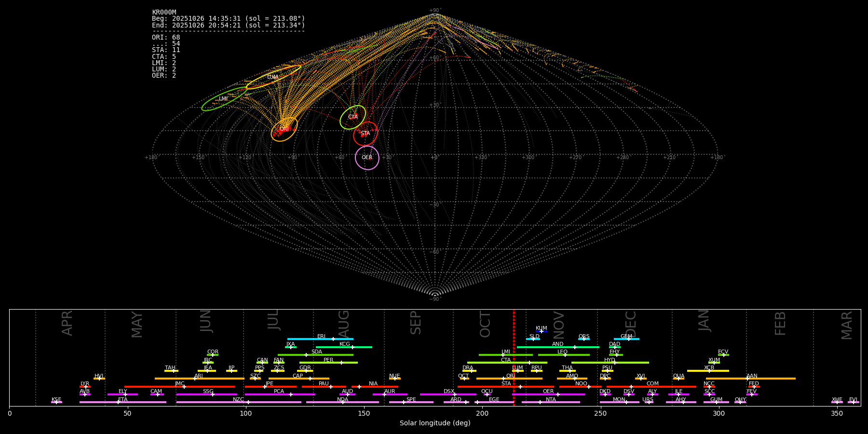Click the PER shower bar in timeline
Image resolution: width=868 pixels, height=434 pixels.
pos(328,363)
